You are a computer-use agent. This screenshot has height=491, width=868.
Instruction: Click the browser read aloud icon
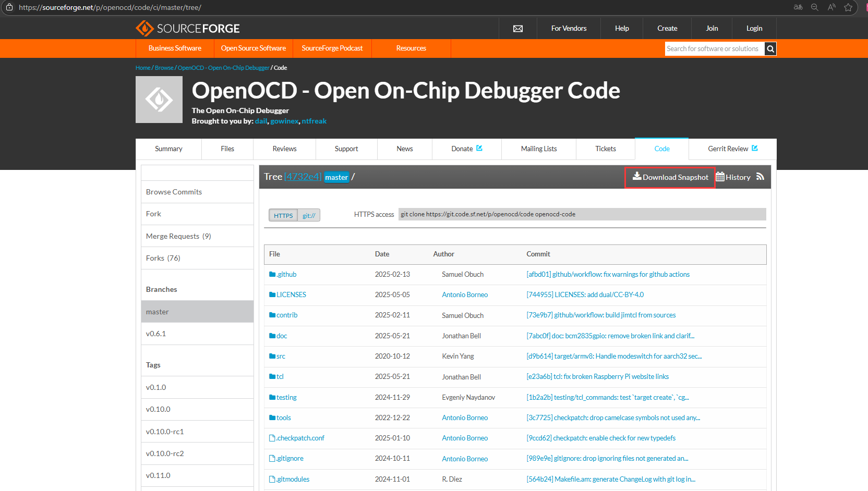click(831, 7)
